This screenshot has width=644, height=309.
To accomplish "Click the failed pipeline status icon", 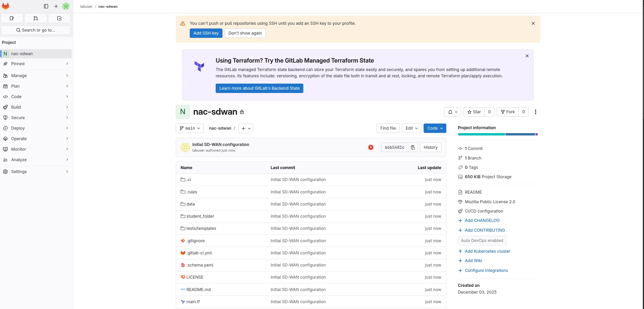I will (x=371, y=147).
